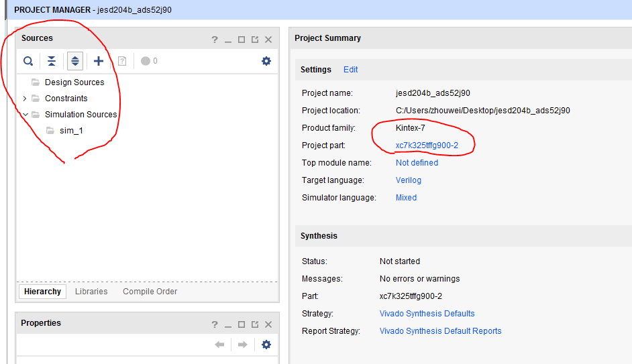The height and width of the screenshot is (364, 632).
Task: Select the Constraints folder
Action: tap(66, 99)
